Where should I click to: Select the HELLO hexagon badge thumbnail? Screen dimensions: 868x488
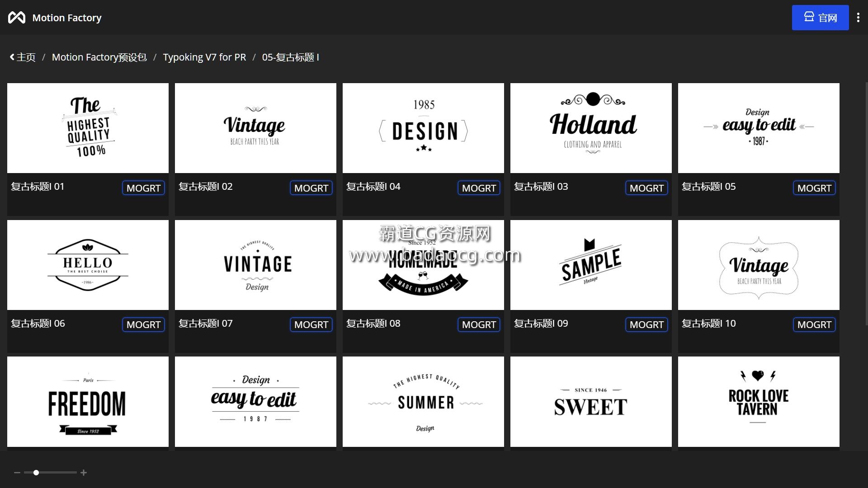coord(88,265)
